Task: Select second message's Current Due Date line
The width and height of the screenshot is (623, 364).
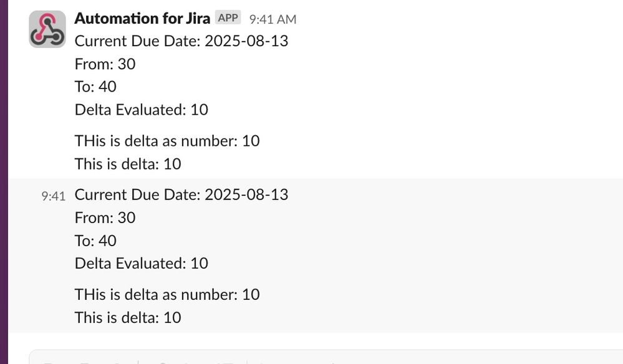Action: click(181, 194)
